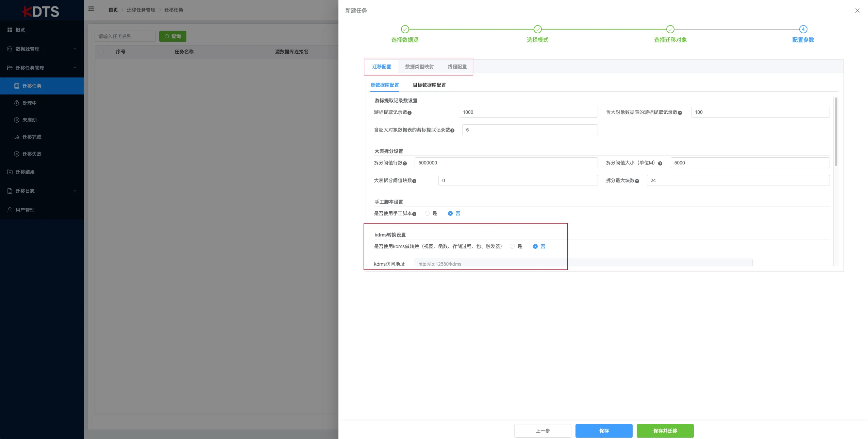
Task: Click the sidebar collapse hamburger icon
Action: [91, 9]
